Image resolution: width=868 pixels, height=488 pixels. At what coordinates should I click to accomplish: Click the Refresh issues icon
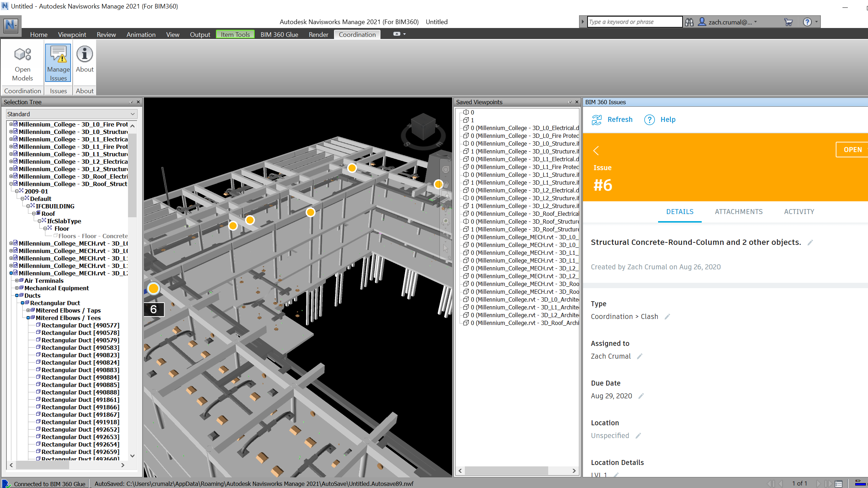597,120
